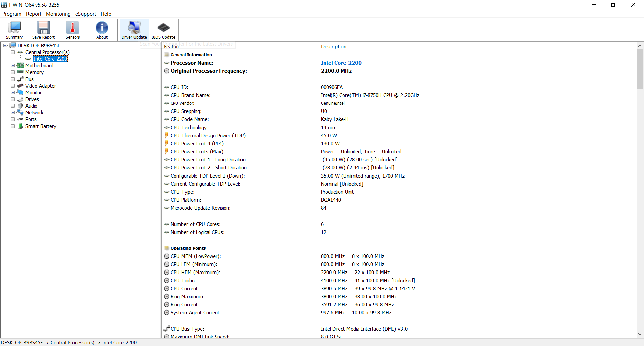Click the CPU Turbo clock icon
Viewport: 644px width, 346px height.
point(167,280)
